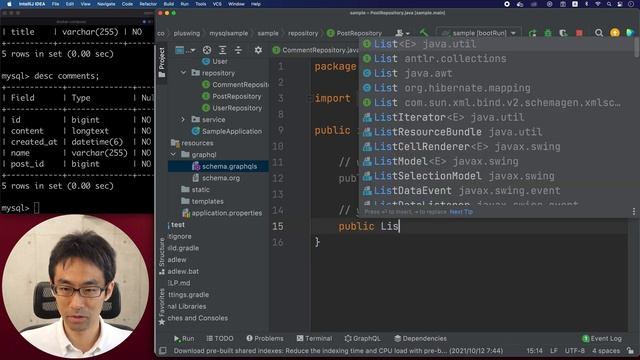Open User class in project tree
This screenshot has width=640, height=360.
pyautogui.click(x=215, y=61)
